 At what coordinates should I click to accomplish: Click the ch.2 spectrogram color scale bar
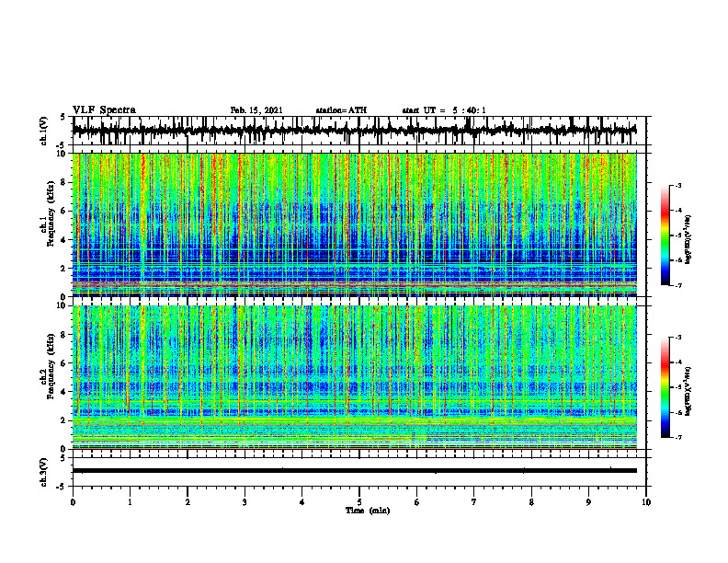665,387
